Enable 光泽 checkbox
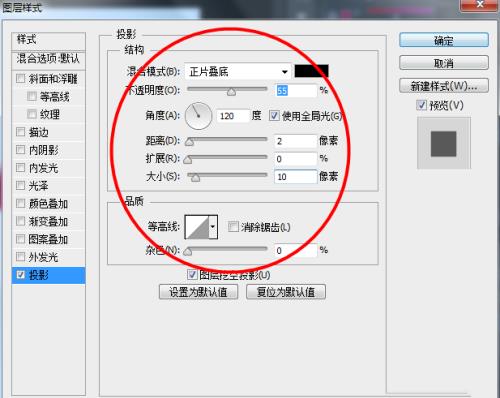 pyautogui.click(x=20, y=185)
